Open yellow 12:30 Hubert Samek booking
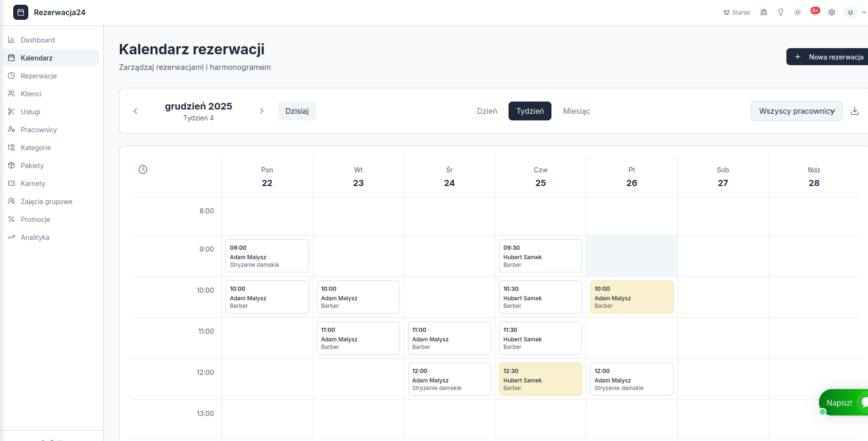 (x=540, y=379)
